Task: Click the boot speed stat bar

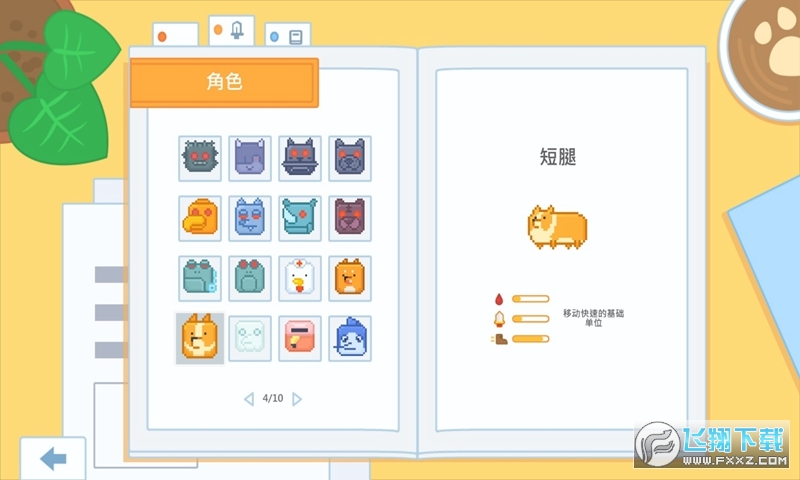Action: click(530, 339)
